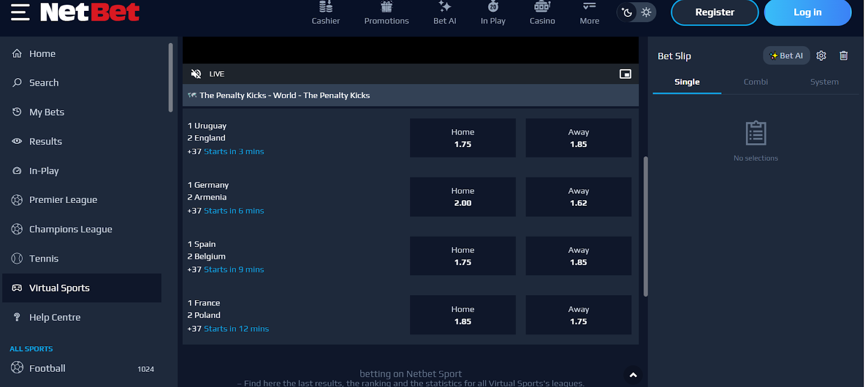Click the Uruguay team name
This screenshot has width=868, height=387.
210,126
